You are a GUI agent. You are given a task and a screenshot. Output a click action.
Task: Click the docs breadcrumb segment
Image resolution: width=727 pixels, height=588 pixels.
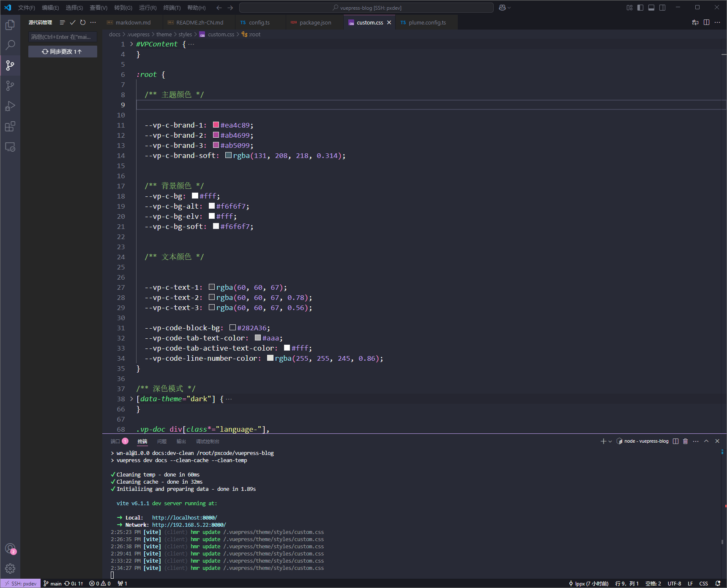tap(115, 34)
